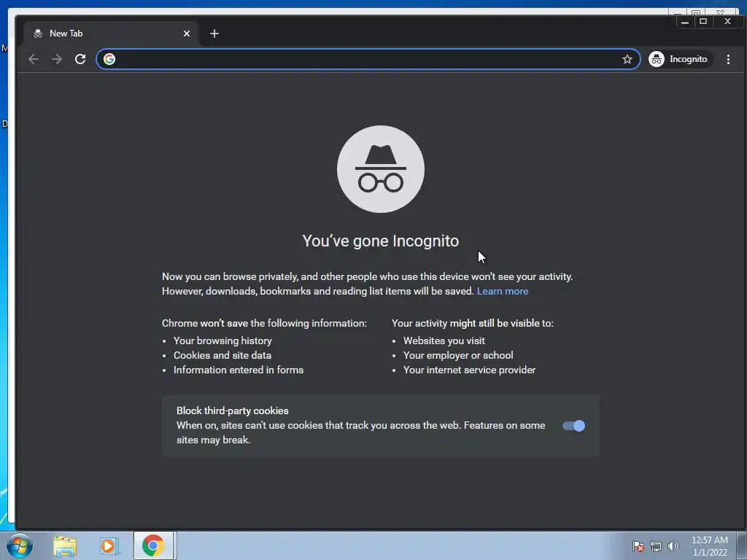The height and width of the screenshot is (560, 747).
Task: Click the large Incognito hat-and-glasses logo
Action: 381,169
